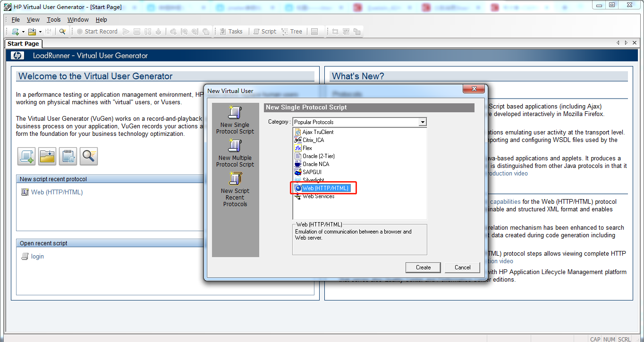This screenshot has height=342, width=644.
Task: Click the New Script icon on Start Page
Action: [x=26, y=156]
